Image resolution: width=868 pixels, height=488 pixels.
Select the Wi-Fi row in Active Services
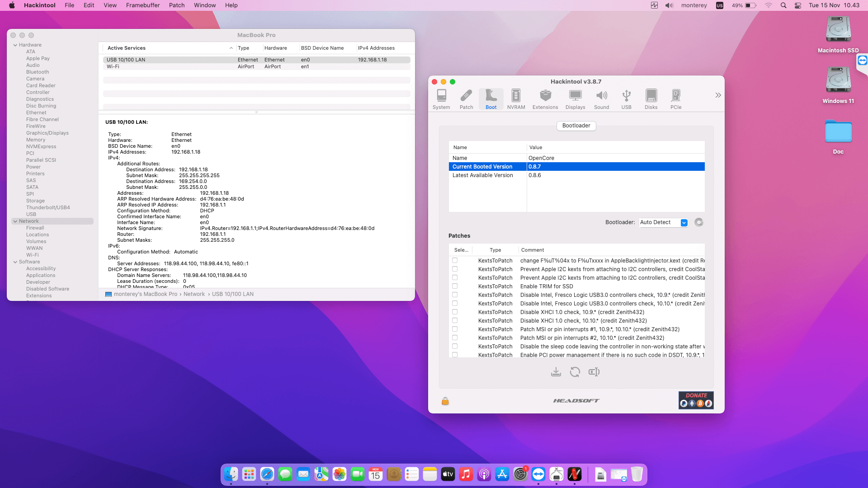(257, 66)
